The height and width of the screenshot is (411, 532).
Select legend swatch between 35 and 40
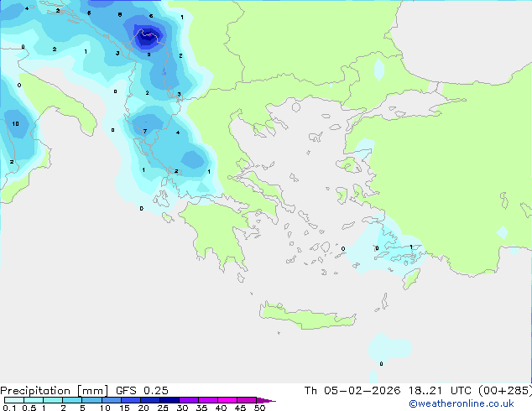tap(207, 400)
